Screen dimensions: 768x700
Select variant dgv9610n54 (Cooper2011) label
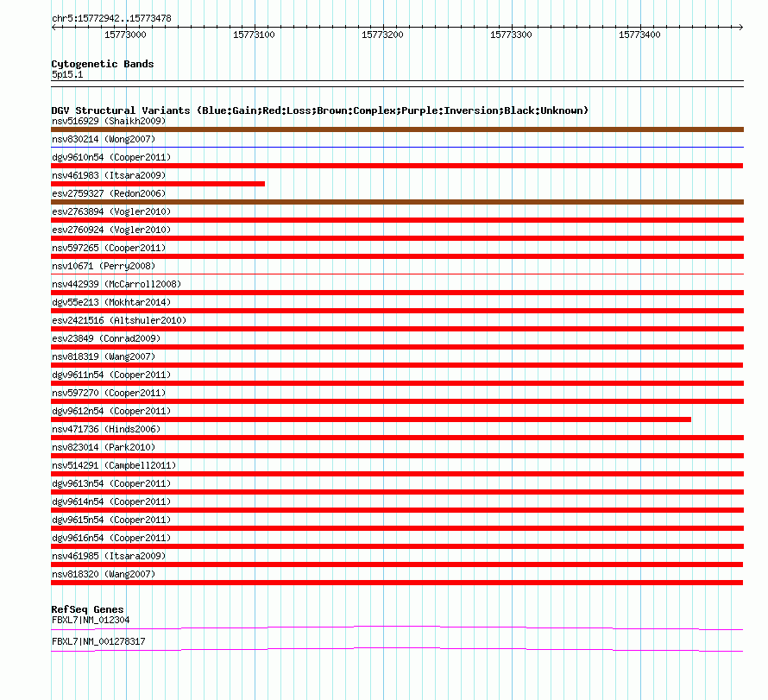(x=111, y=157)
